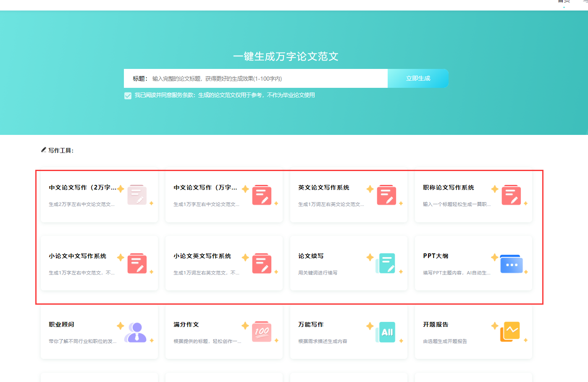Click the 一键生成万字论文范文 heading
This screenshot has height=382, width=588.
pos(286,56)
